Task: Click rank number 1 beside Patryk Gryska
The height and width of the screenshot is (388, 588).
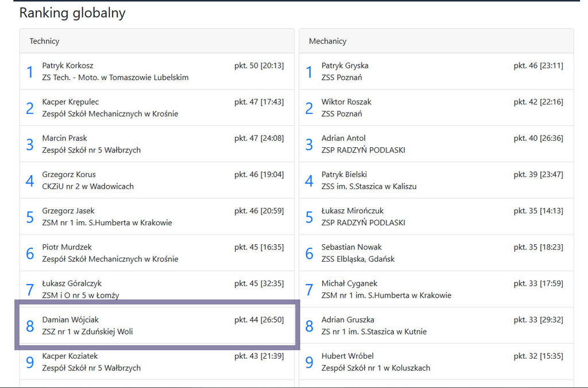Action: click(x=309, y=72)
